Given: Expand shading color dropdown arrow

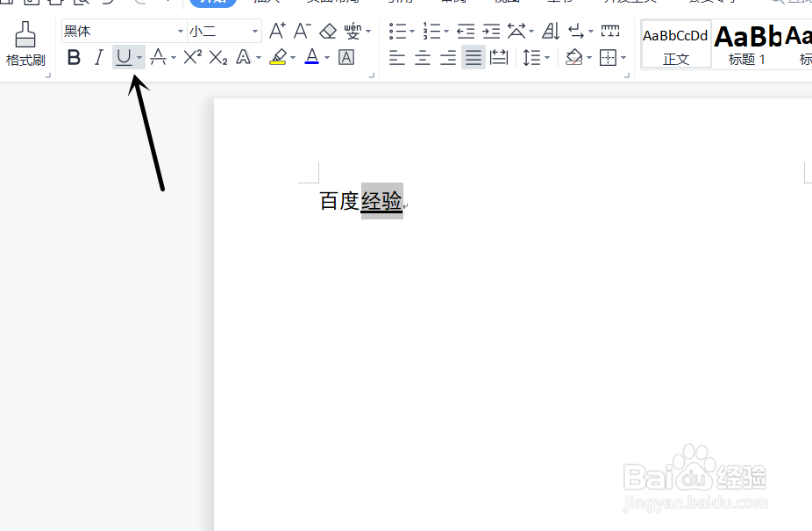Looking at the screenshot, I should (589, 58).
